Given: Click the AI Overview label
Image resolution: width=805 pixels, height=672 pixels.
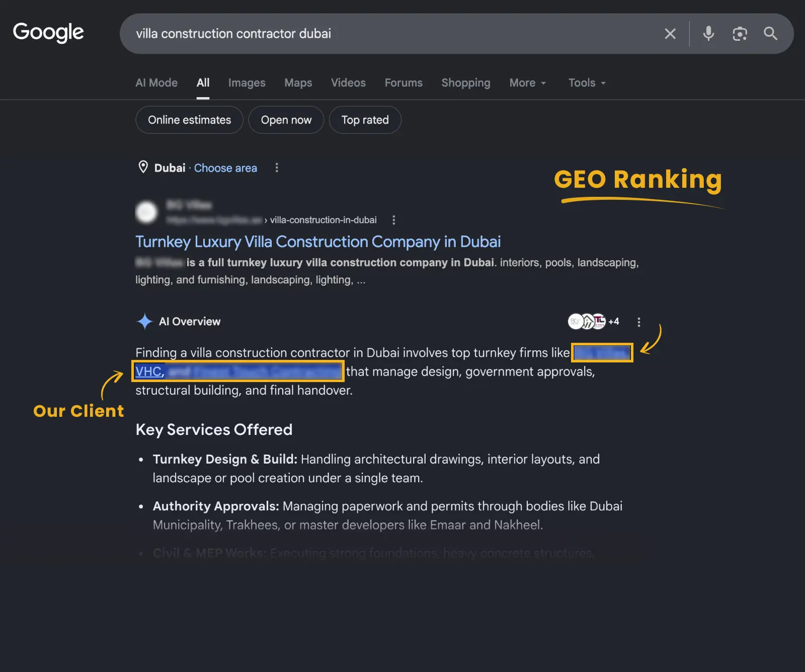Looking at the screenshot, I should 190,321.
